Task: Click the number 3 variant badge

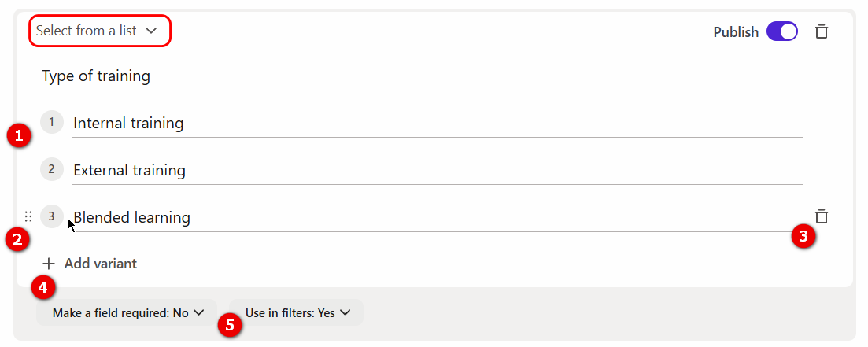Action: pos(52,216)
